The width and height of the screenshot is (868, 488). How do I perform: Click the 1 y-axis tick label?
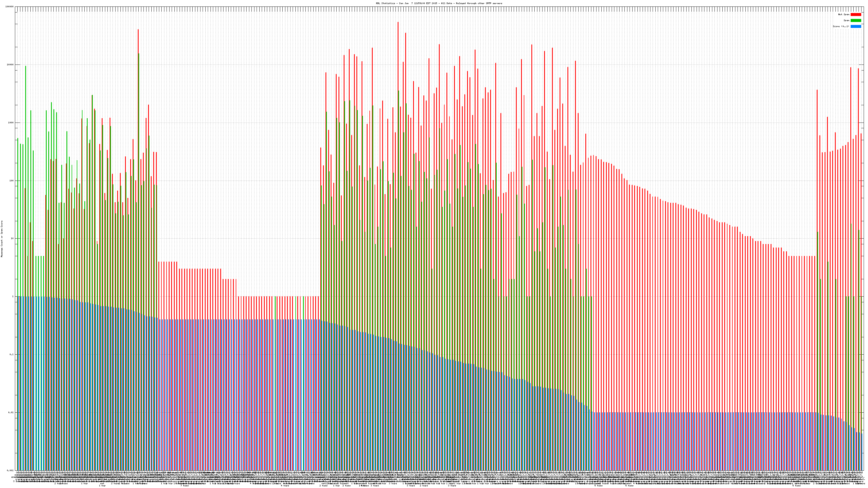tap(13, 296)
